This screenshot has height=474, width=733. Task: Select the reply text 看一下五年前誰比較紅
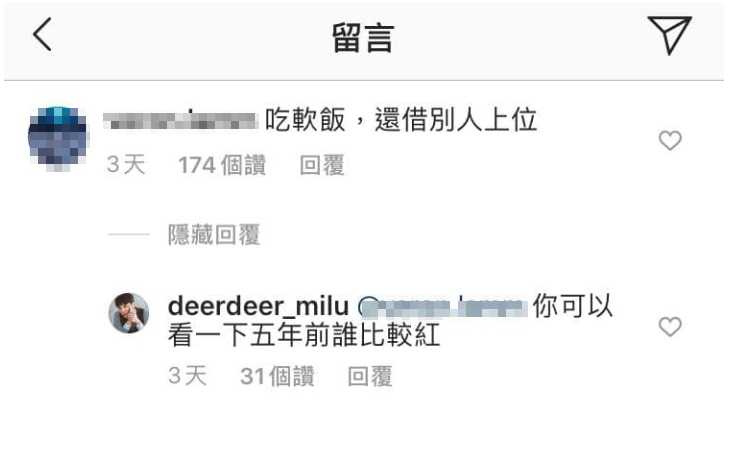click(304, 335)
